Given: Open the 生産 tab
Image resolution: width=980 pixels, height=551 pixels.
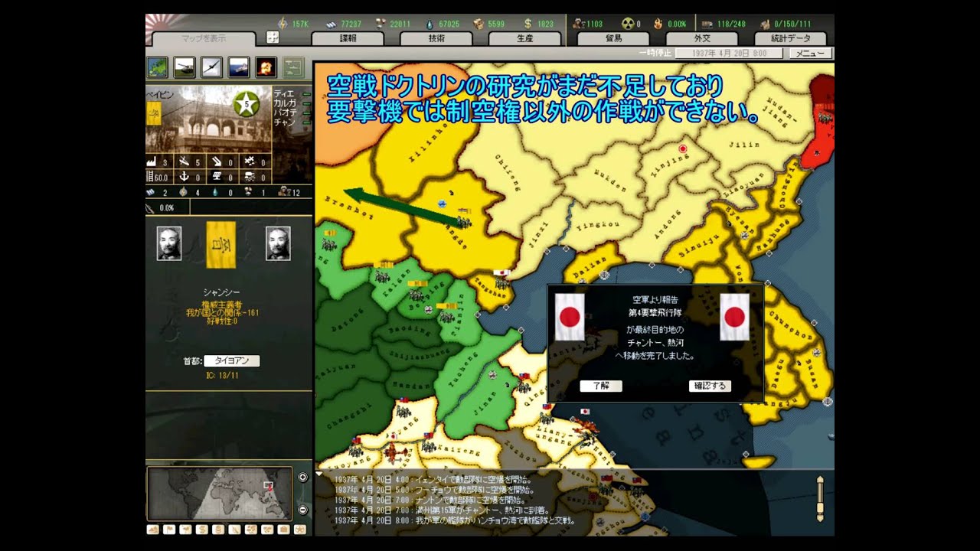Looking at the screenshot, I should tap(524, 38).
